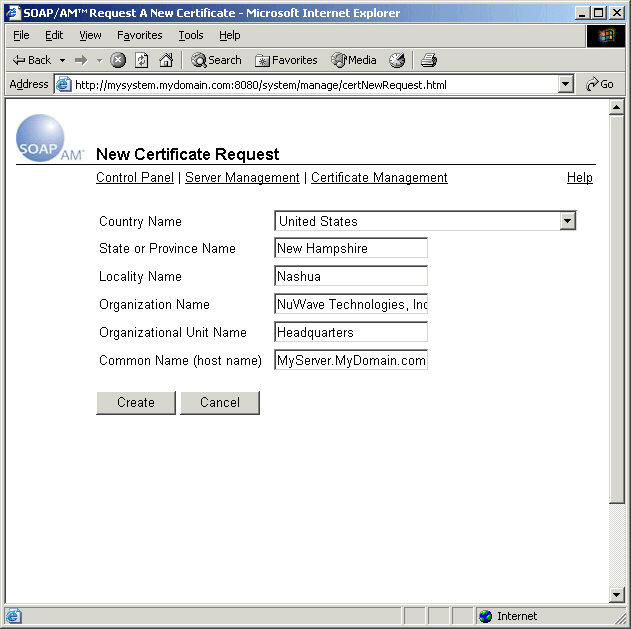Open the Server Management link
Screen dimensions: 631x629
(x=242, y=177)
